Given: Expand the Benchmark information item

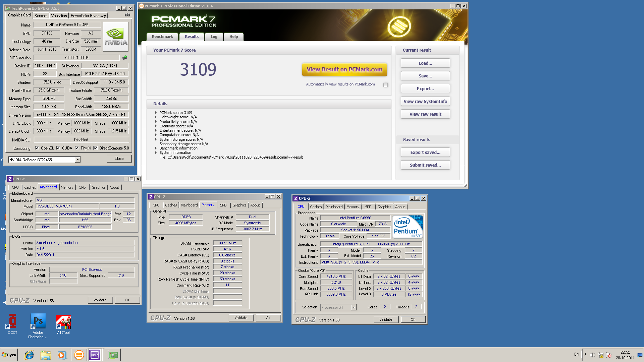Looking at the screenshot, I should coord(156,148).
